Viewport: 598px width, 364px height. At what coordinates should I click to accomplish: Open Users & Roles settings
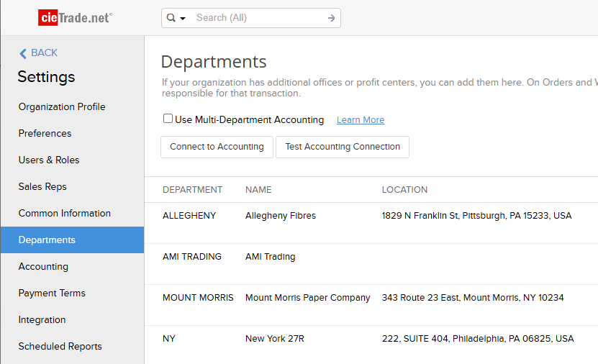49,160
